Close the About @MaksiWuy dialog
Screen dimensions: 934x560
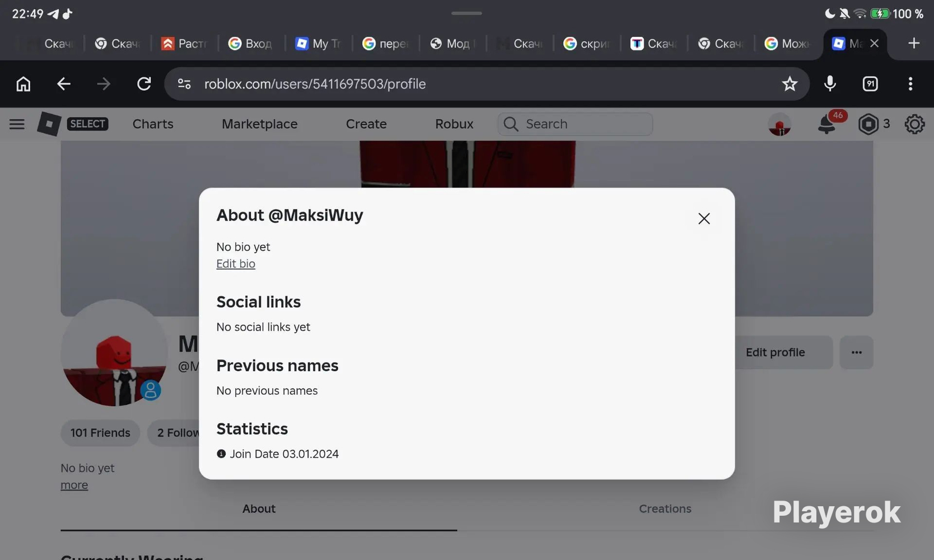pos(704,218)
